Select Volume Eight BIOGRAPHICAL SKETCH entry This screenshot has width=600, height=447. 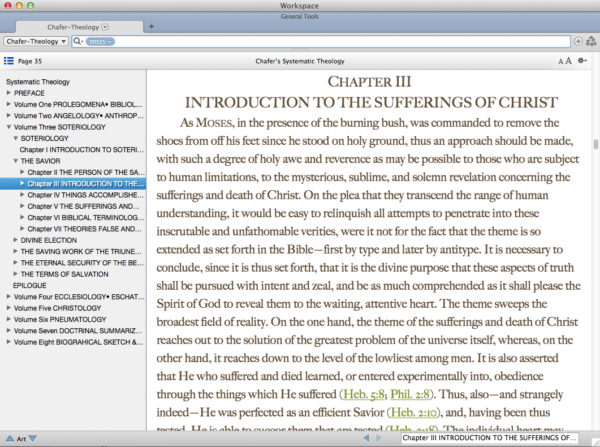point(78,342)
